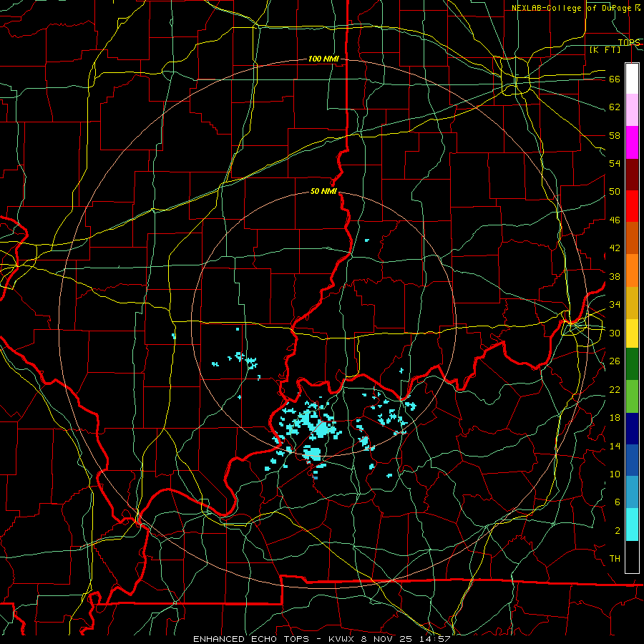Click the legend value 42

coord(615,248)
